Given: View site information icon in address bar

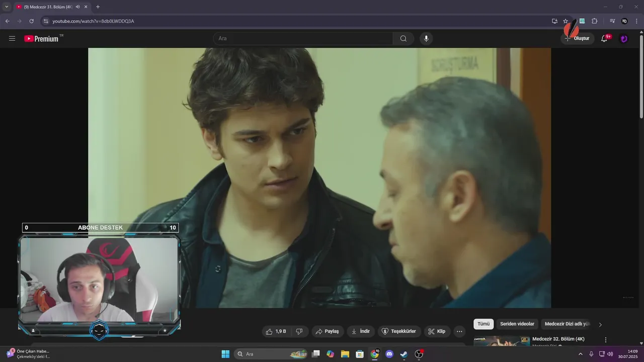Looking at the screenshot, I should (46, 21).
